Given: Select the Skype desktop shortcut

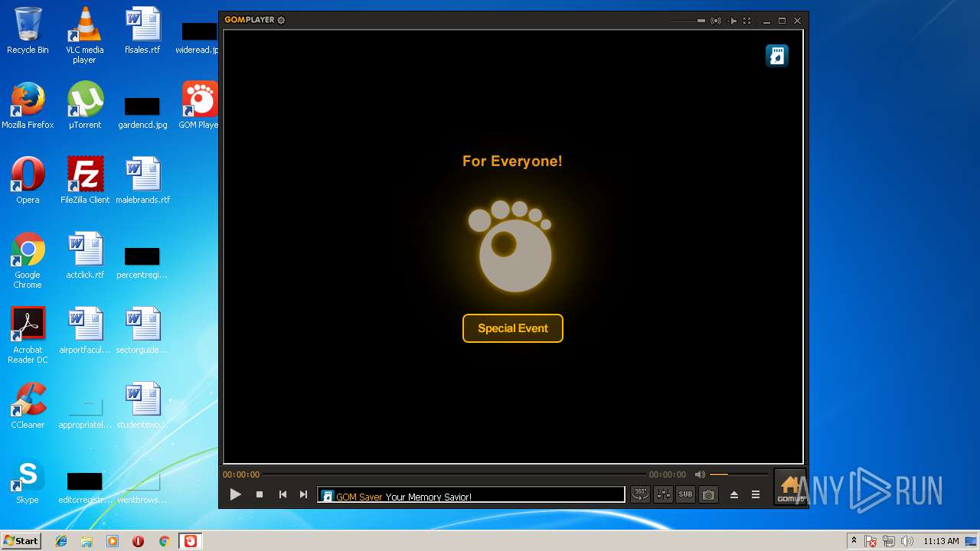Looking at the screenshot, I should 28,481.
